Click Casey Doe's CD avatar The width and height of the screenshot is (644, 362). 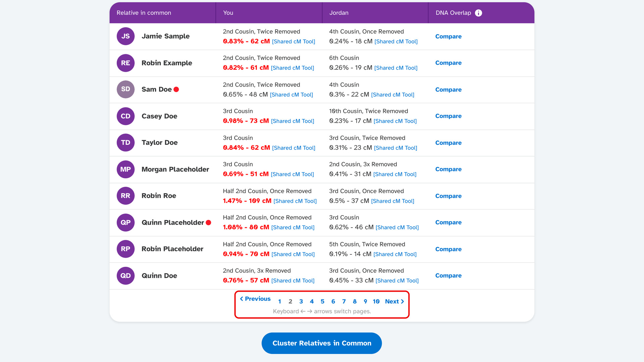click(125, 116)
